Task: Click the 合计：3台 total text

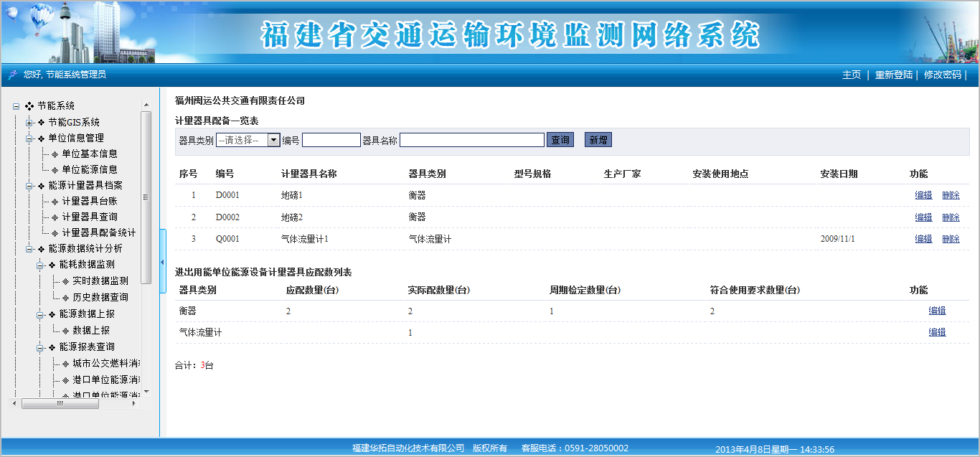Action: click(x=194, y=365)
